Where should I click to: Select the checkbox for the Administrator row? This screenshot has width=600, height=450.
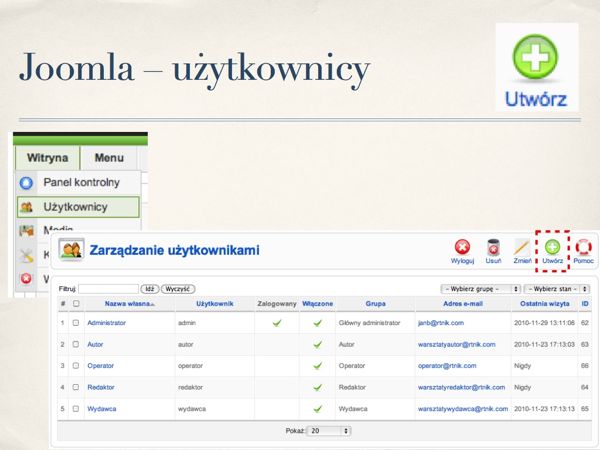tap(76, 323)
